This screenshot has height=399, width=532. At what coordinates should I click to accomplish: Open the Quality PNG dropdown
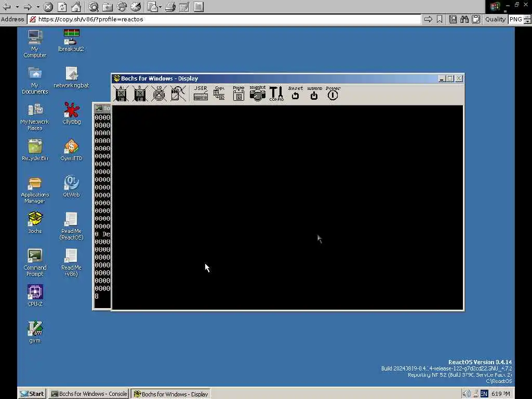click(x=520, y=19)
